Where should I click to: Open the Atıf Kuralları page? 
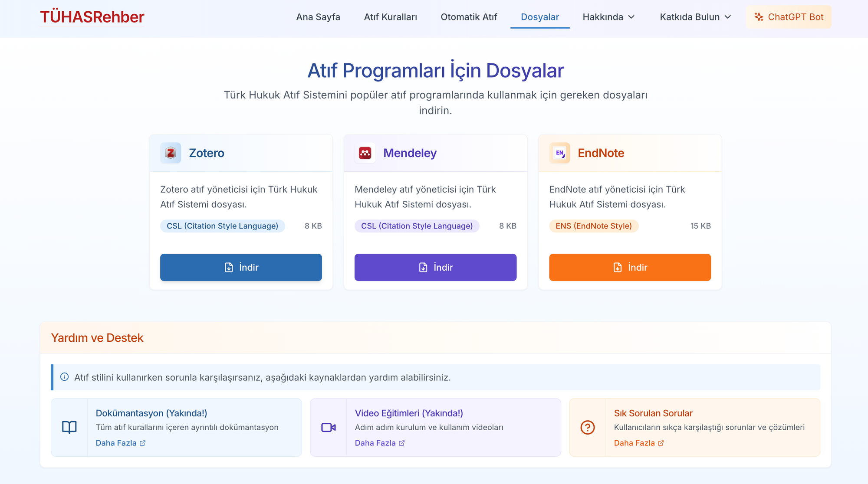pos(390,17)
